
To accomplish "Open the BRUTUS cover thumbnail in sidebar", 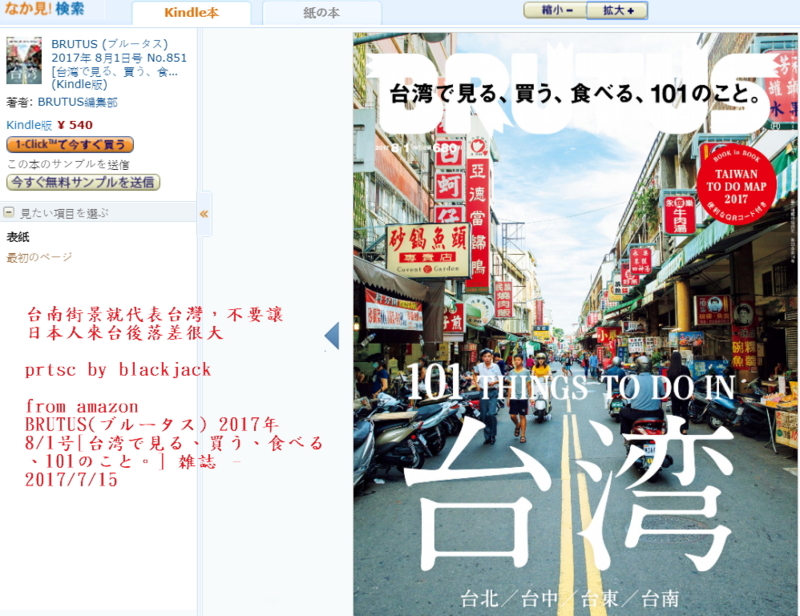I will [x=24, y=60].
